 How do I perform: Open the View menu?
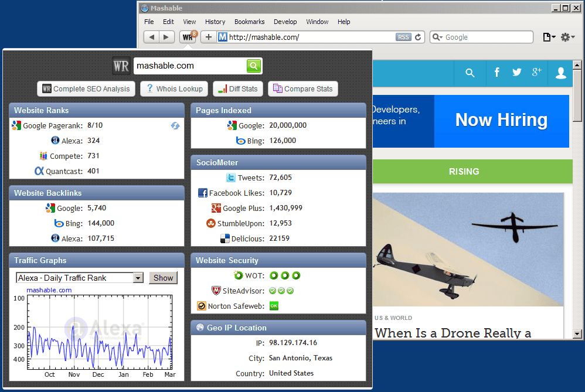pos(189,22)
